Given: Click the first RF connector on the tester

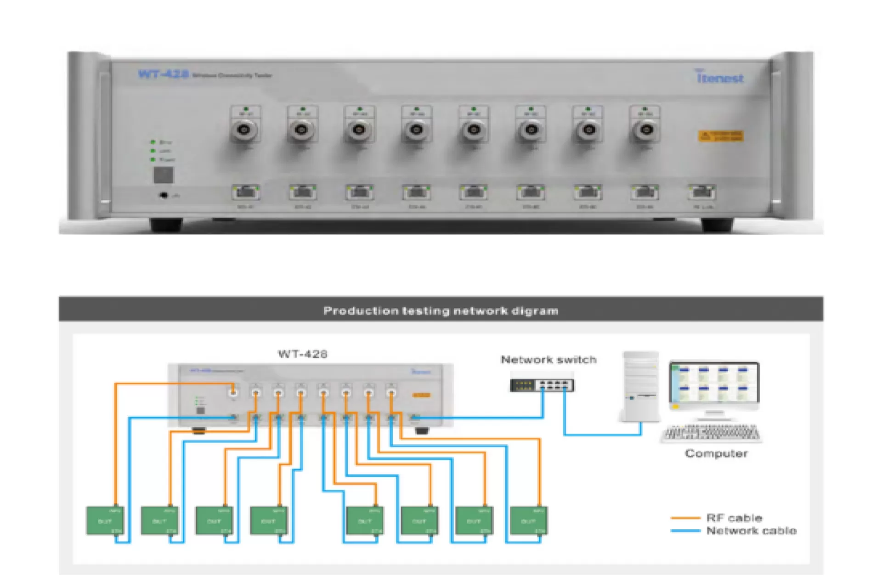Looking at the screenshot, I should [x=245, y=130].
